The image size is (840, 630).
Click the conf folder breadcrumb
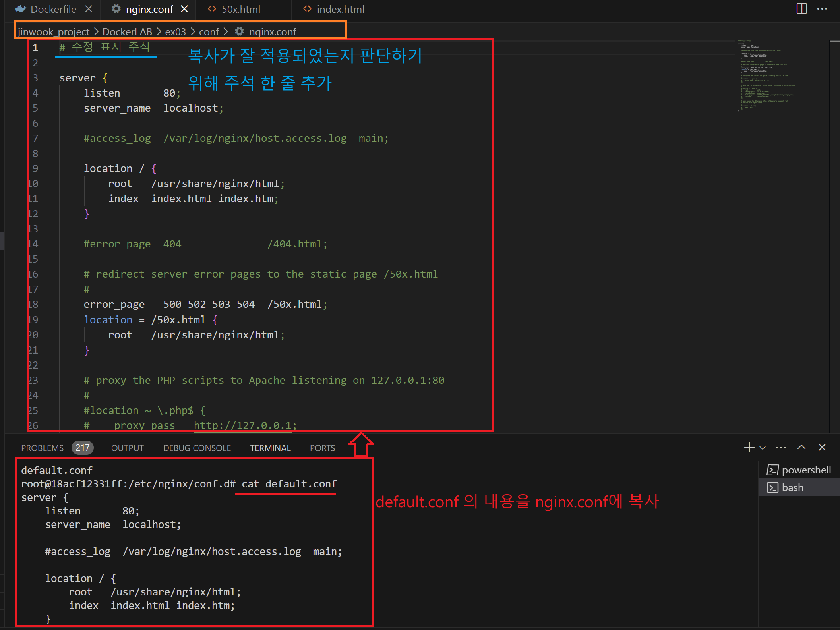(x=209, y=32)
